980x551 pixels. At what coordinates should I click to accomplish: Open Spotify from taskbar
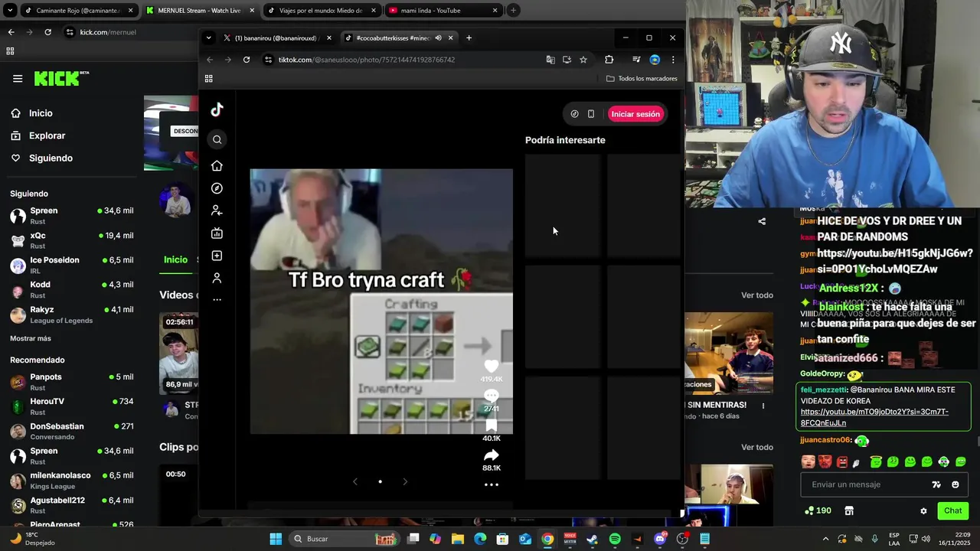pos(615,539)
